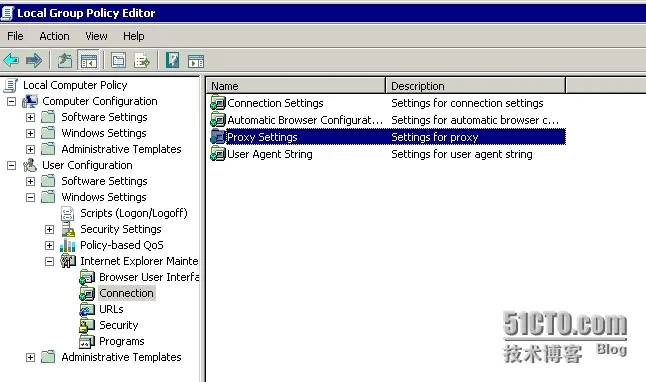Click the Properties toolbar icon
This screenshot has width=646, height=382.
coord(119,61)
